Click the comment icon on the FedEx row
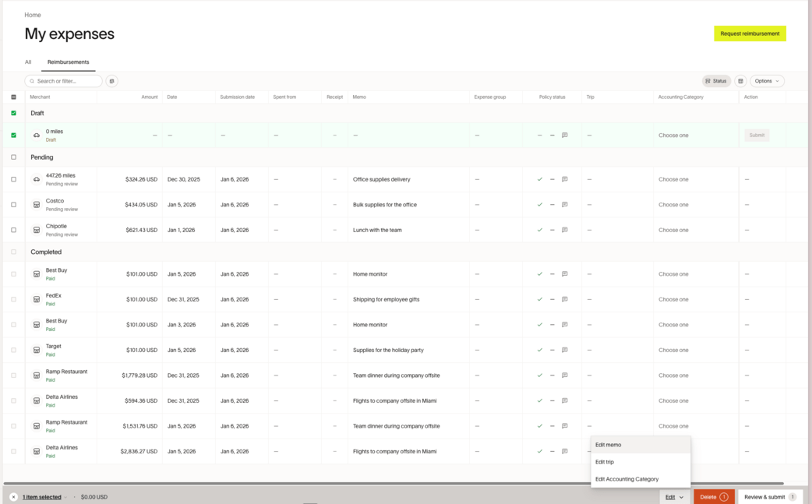Screen dimensions: 812x504 tap(565, 299)
